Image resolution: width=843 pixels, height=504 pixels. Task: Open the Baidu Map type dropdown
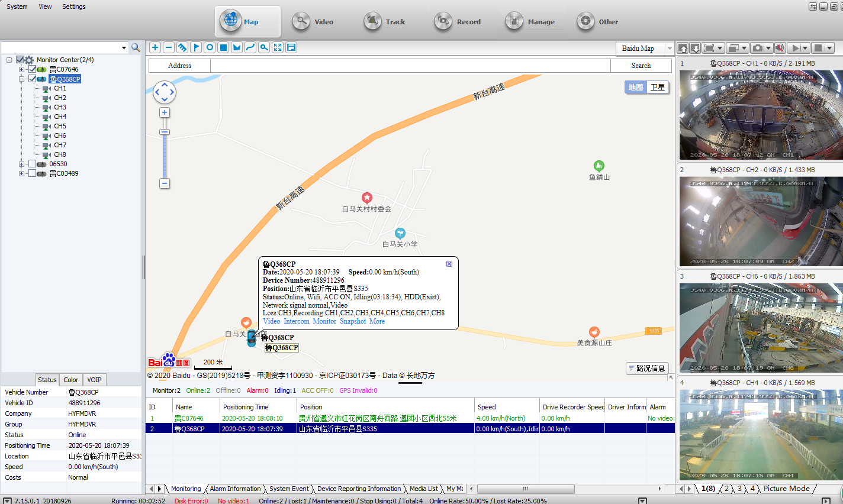670,49
